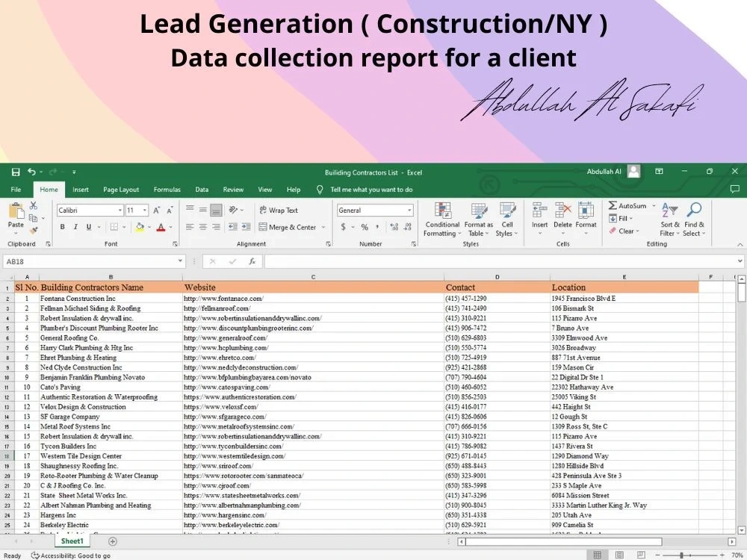Screen dimensions: 747x560
Task: Click the Format Painter brush icon
Action: point(34,231)
